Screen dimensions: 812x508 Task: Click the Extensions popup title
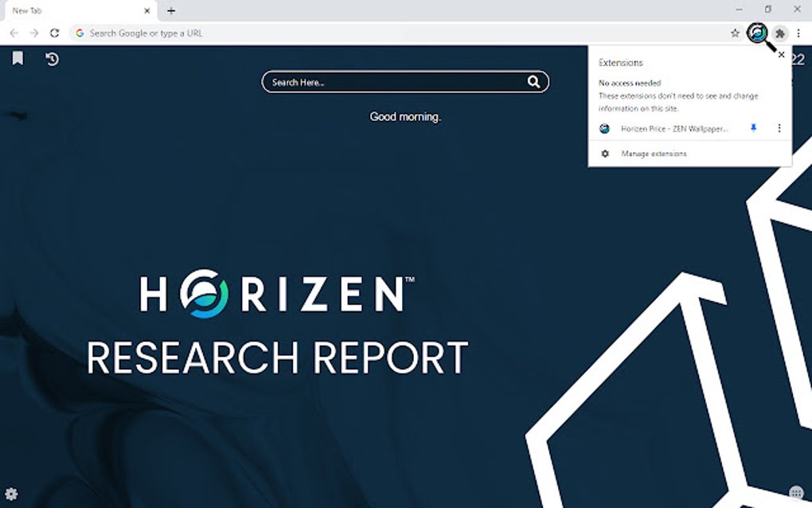[620, 63]
